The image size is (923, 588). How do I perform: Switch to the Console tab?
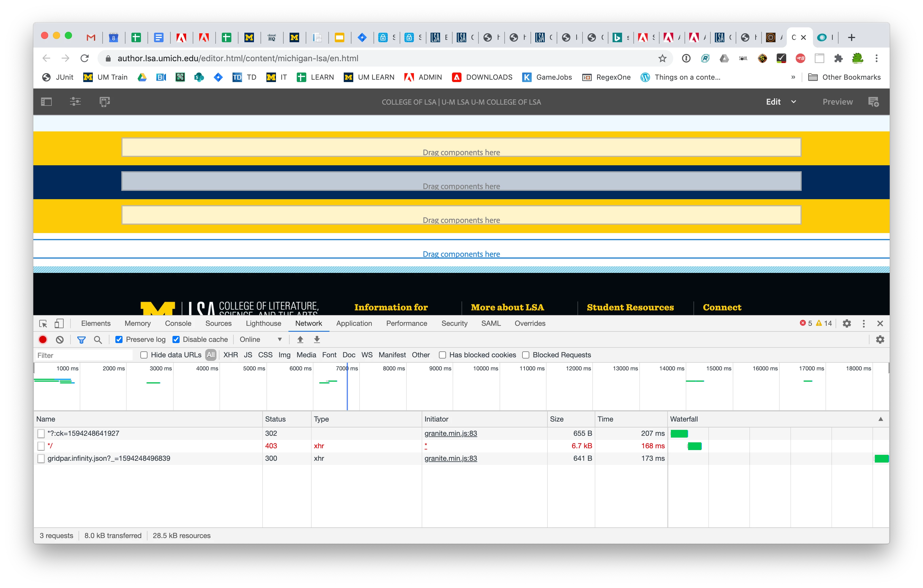(178, 323)
